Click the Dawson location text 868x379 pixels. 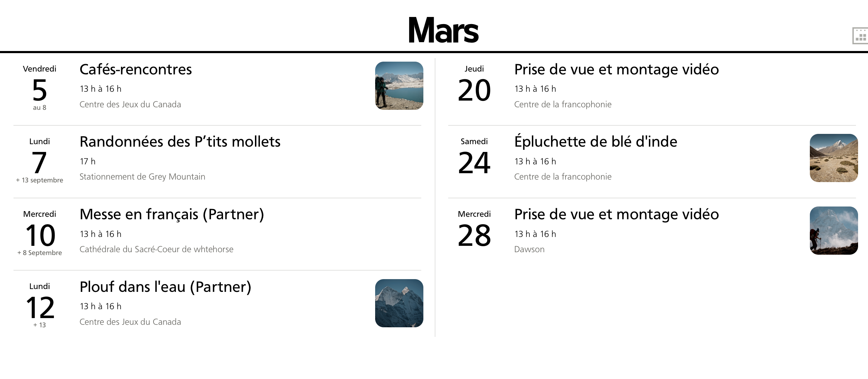coord(529,249)
